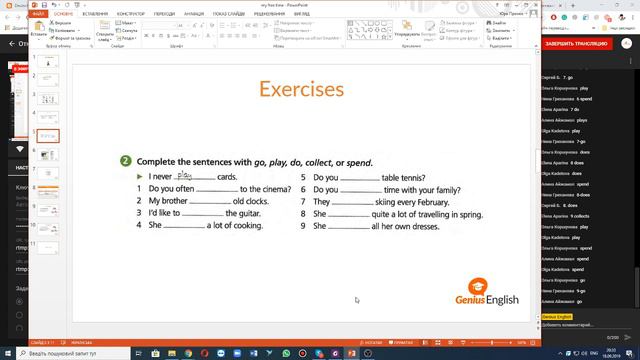Collapse the ribbon with the small arrow
The height and width of the screenshot is (360, 640).
(536, 47)
